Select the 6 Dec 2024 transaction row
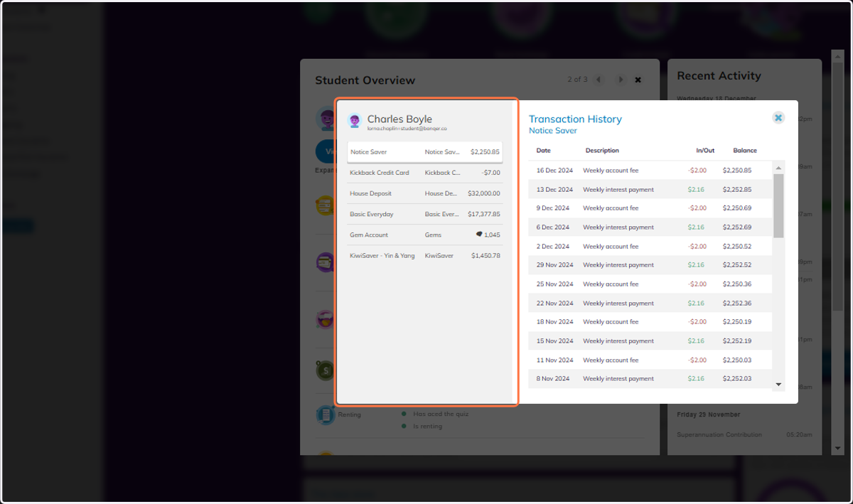Image resolution: width=853 pixels, height=504 pixels. (650, 227)
